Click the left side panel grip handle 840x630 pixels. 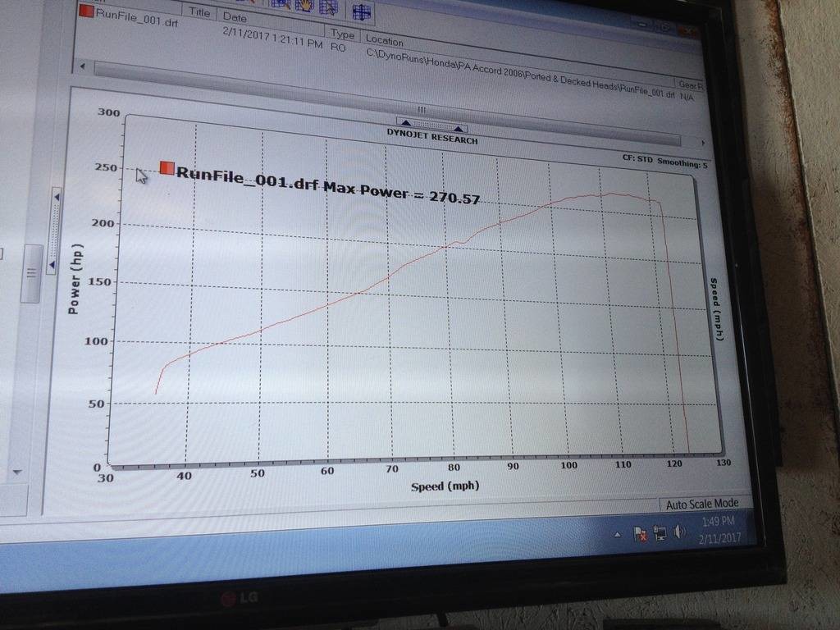point(32,273)
